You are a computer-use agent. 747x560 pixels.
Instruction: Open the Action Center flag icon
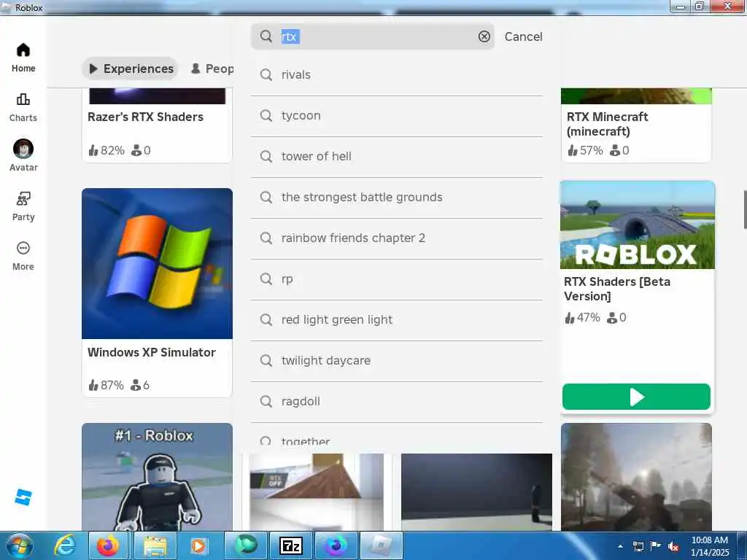tap(656, 546)
